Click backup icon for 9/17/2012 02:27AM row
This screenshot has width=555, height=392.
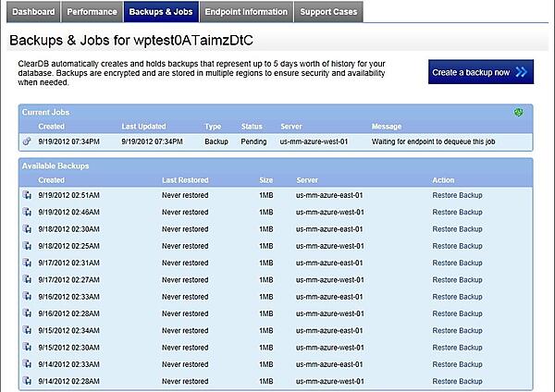27,279
